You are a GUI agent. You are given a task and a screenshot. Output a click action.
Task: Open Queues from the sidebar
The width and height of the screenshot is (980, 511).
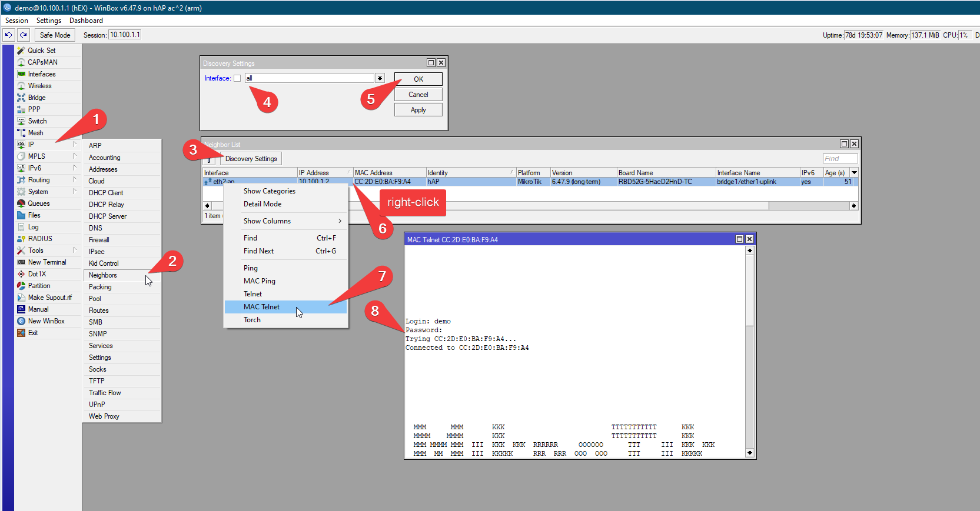point(39,203)
